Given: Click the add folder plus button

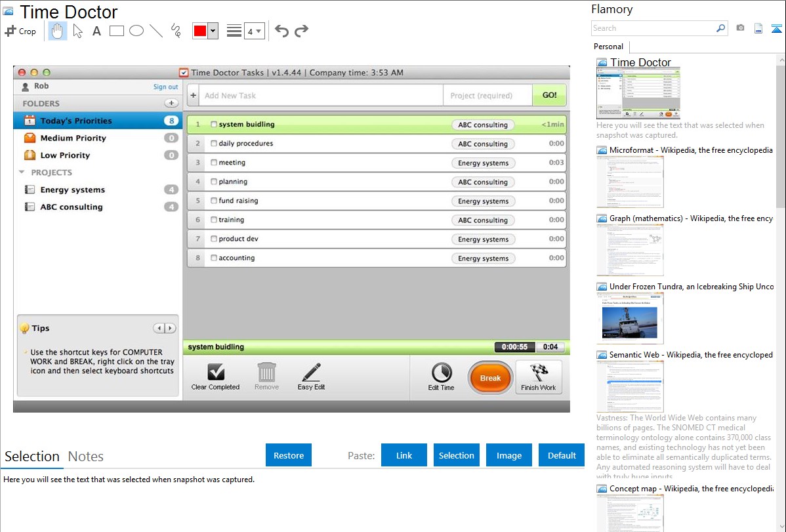Looking at the screenshot, I should point(171,103).
